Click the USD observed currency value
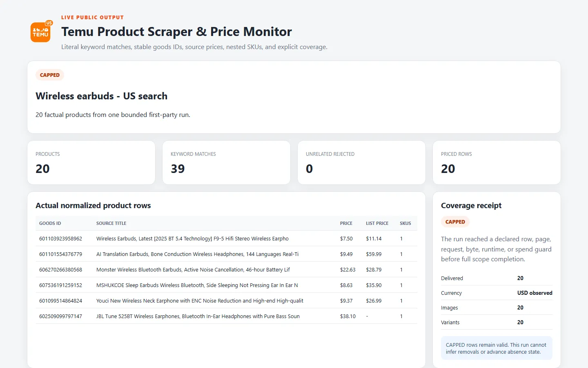This screenshot has width=588, height=368. (535, 293)
